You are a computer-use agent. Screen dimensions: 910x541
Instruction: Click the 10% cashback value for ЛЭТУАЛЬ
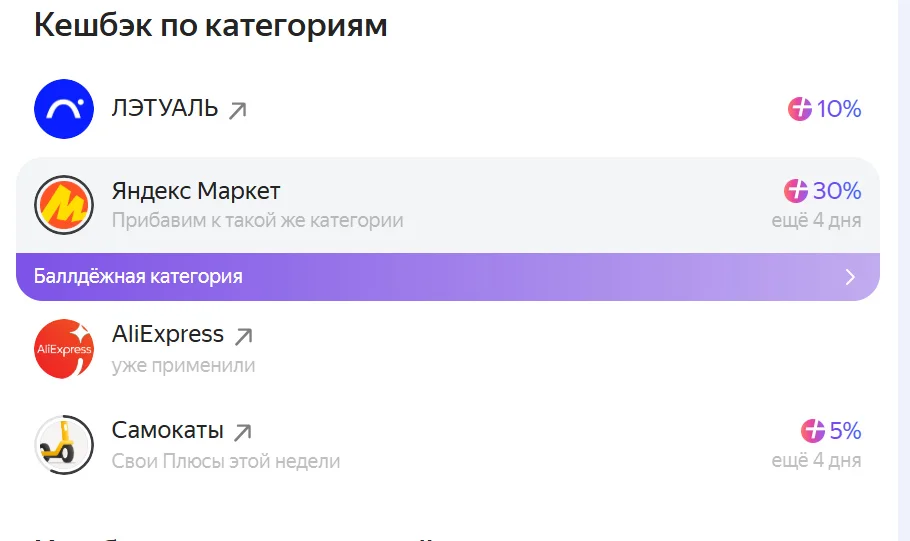[x=839, y=109]
